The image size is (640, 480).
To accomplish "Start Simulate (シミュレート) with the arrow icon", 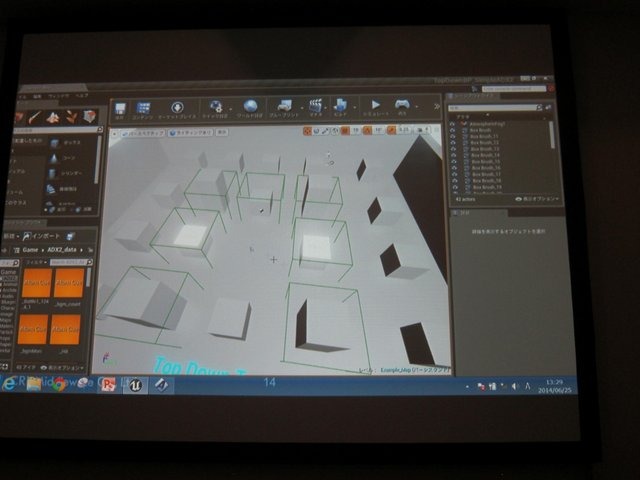I will point(376,105).
